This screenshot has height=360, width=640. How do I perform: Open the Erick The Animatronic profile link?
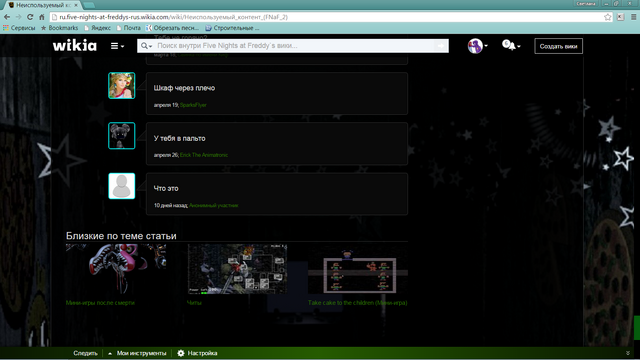tap(204, 155)
